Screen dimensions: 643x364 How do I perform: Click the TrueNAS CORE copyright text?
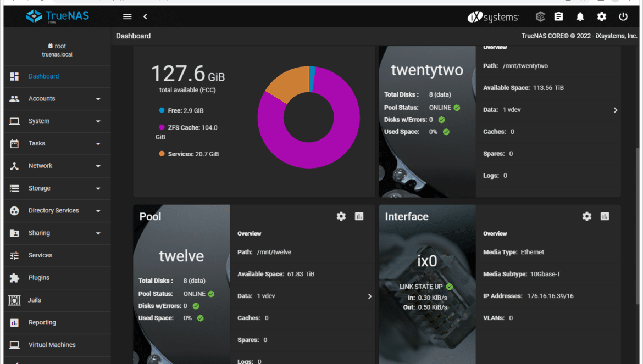[579, 36]
